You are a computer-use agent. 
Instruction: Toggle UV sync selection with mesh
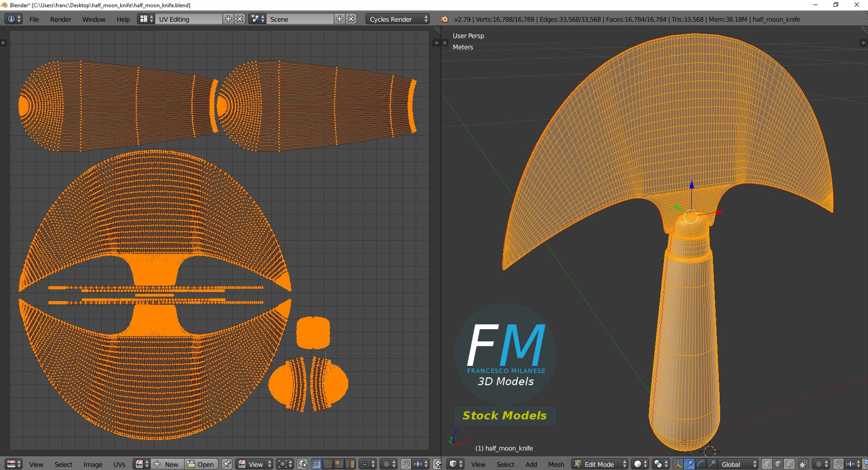click(302, 464)
